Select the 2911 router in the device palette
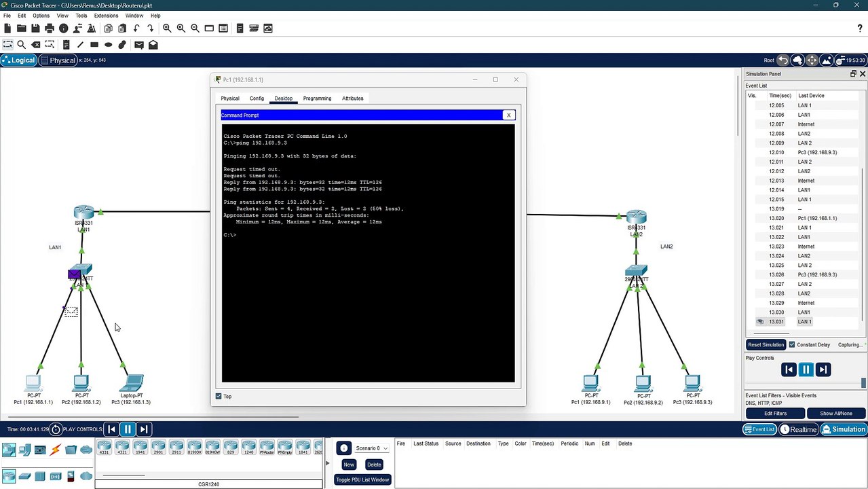 [x=176, y=448]
